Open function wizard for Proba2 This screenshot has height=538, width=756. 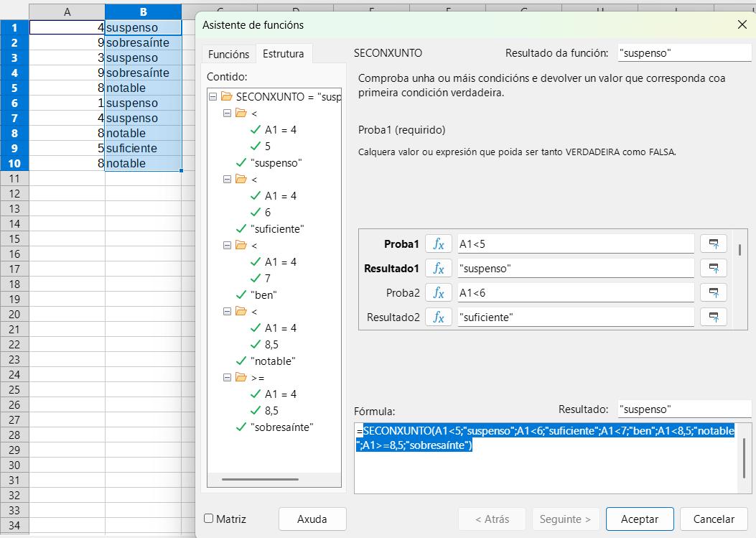point(438,292)
